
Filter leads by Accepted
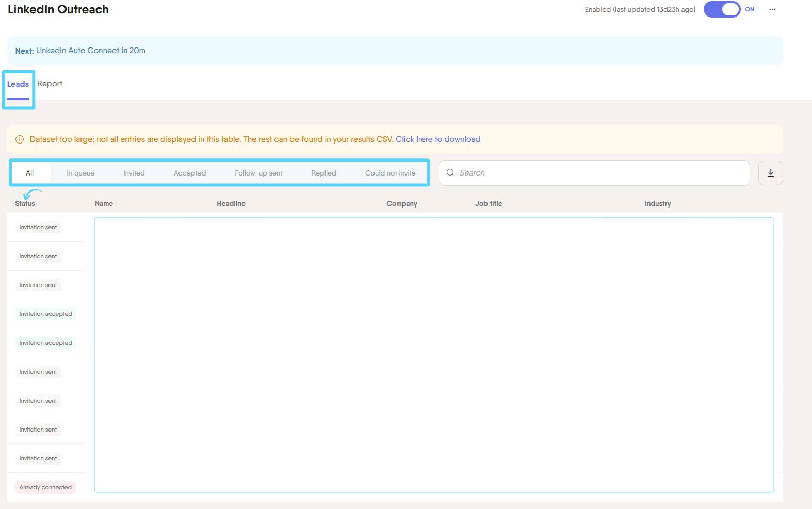click(x=190, y=173)
